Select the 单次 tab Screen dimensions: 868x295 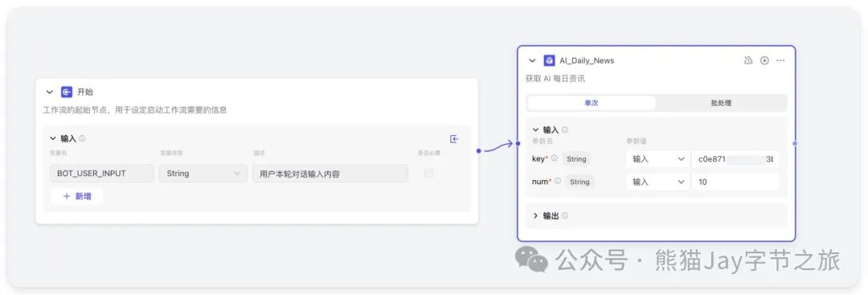pos(592,103)
